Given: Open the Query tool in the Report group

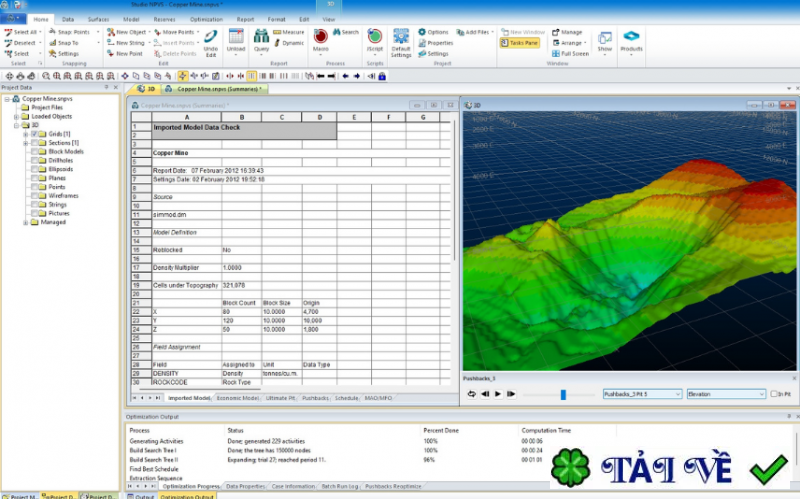Looking at the screenshot, I should pos(261,38).
